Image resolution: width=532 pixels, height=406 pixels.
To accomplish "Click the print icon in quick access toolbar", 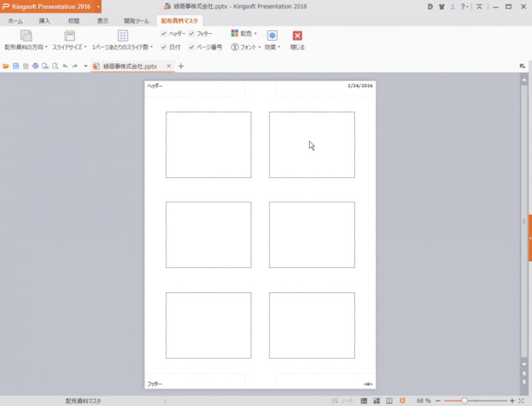I will click(35, 66).
